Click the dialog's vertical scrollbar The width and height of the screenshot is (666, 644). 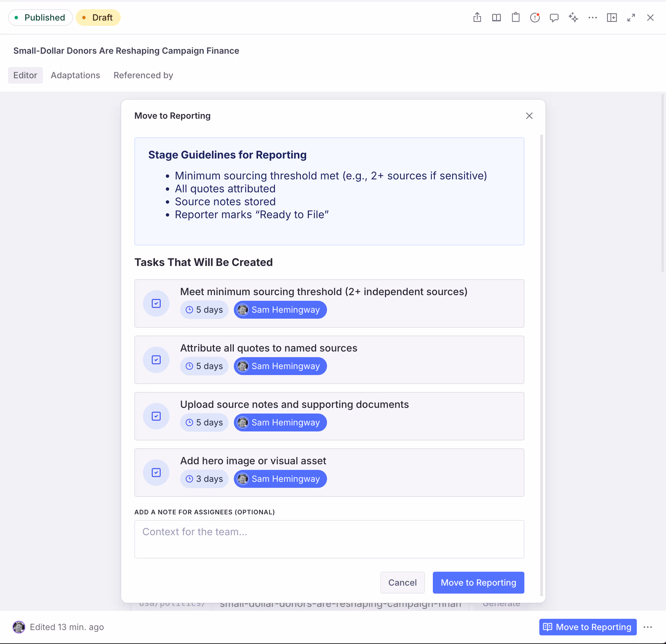541,365
